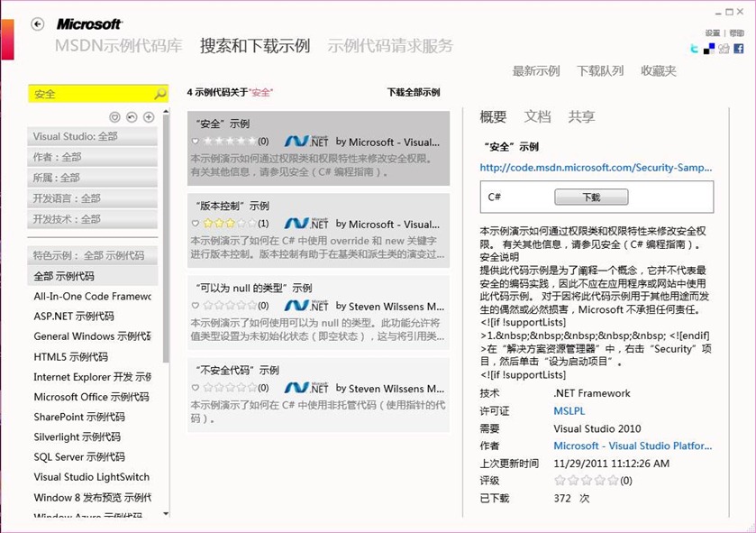Click the .NET logo on "安全" 示例 card

click(306, 142)
